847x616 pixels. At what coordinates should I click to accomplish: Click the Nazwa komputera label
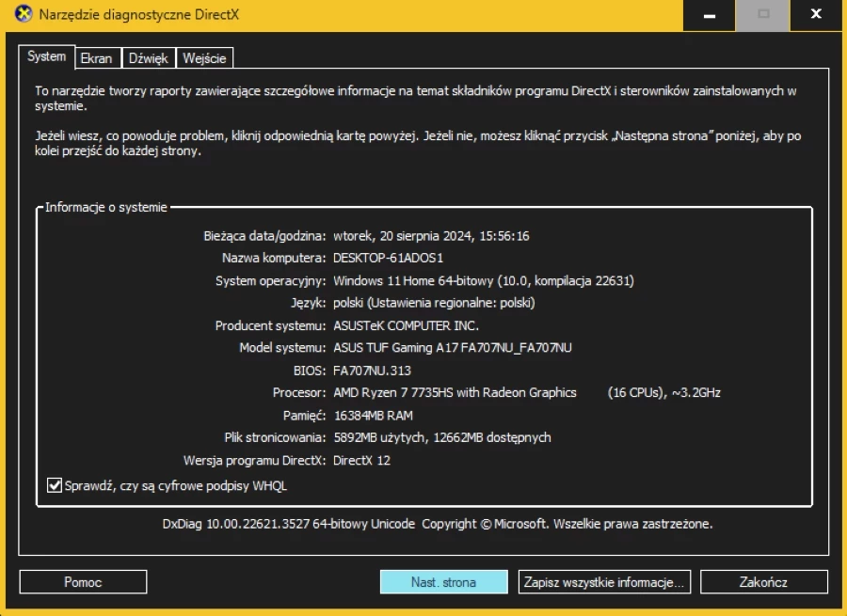coord(274,258)
